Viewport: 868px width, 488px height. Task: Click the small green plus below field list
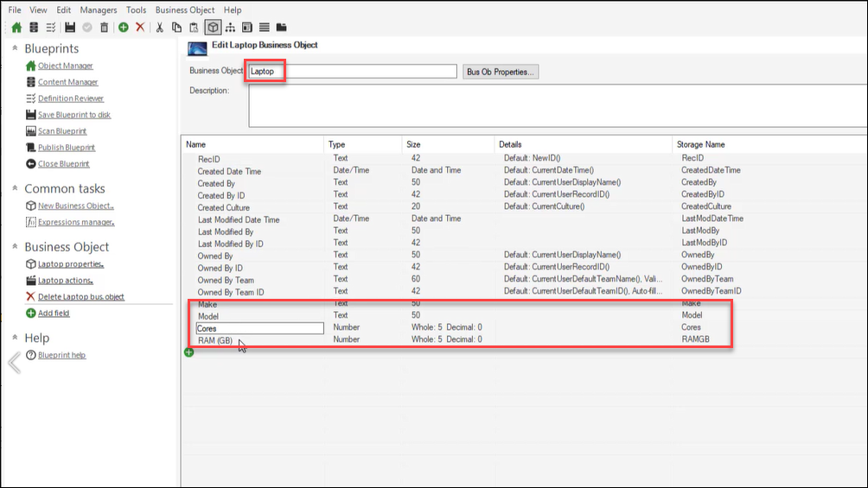(x=188, y=352)
